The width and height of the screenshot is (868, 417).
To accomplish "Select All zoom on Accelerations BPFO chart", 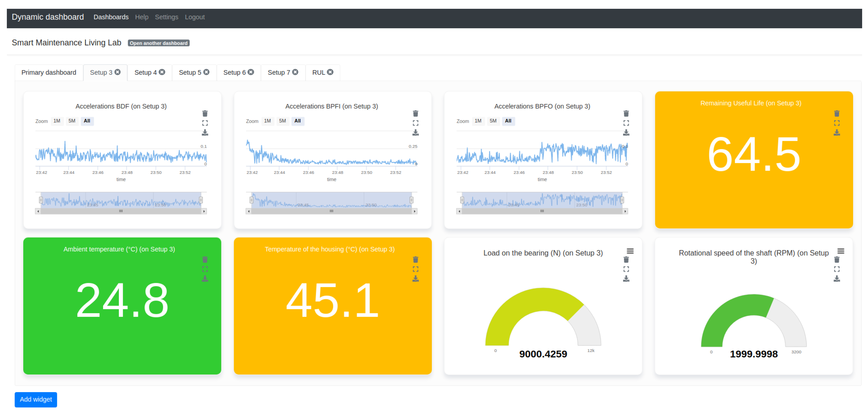I will point(508,121).
